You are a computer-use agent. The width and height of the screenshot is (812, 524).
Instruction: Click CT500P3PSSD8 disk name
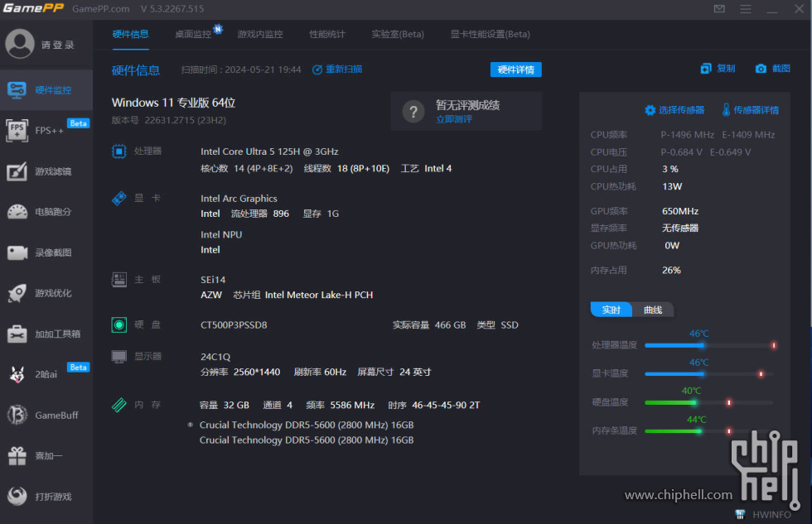pos(234,324)
